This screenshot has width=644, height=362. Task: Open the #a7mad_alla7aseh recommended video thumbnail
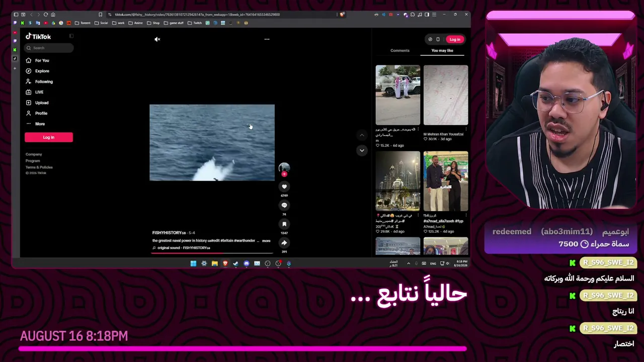[x=446, y=181]
